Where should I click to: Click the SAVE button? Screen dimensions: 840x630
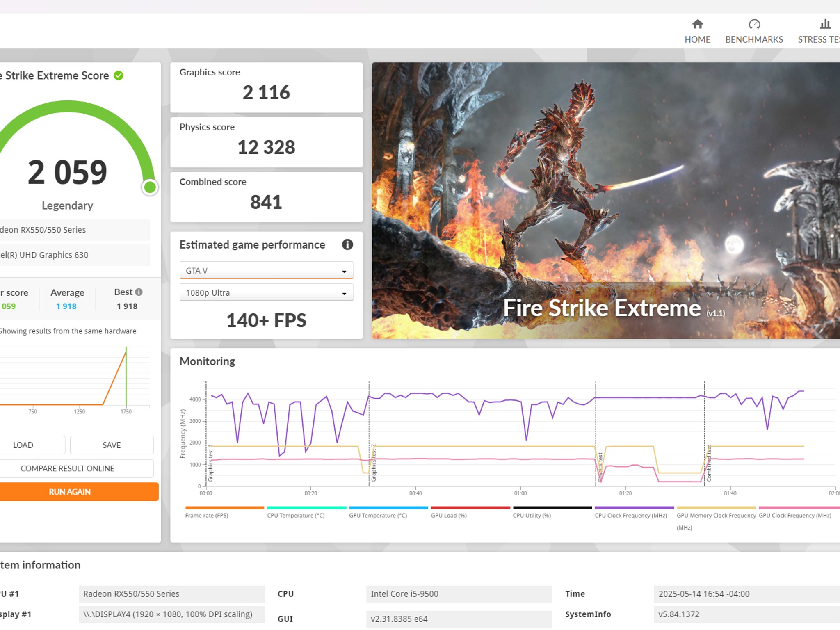[112, 445]
